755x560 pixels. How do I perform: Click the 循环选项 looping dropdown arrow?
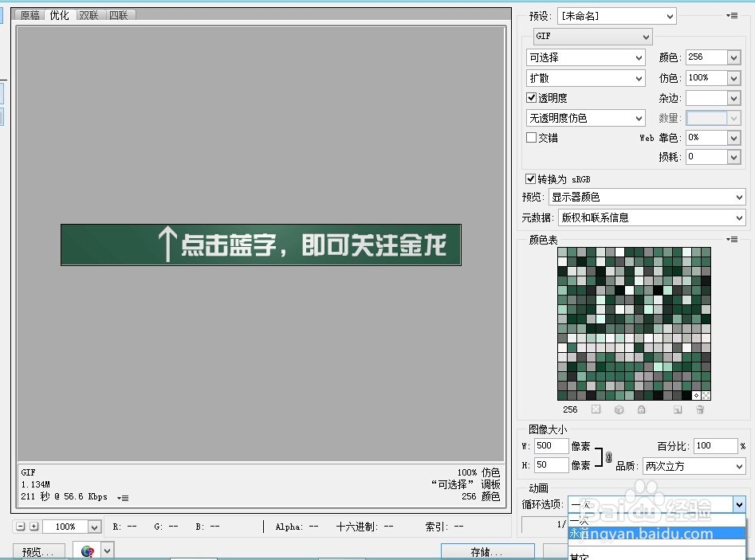pyautogui.click(x=739, y=504)
